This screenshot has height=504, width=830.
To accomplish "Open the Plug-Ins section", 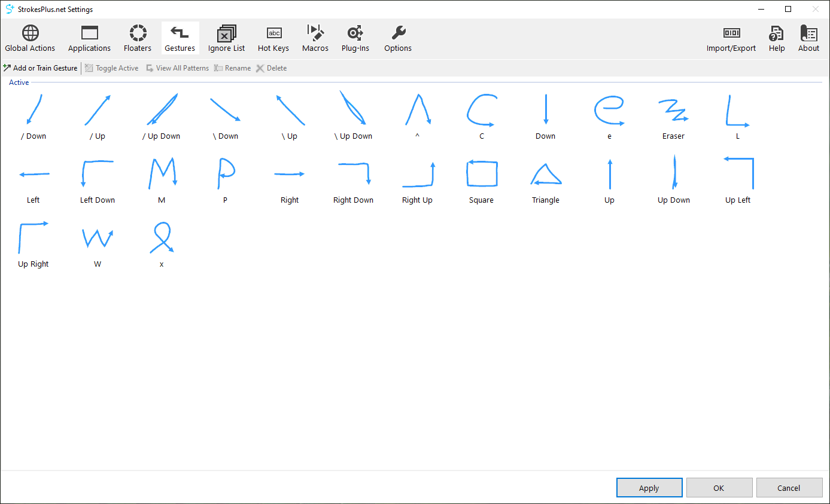I will click(355, 38).
